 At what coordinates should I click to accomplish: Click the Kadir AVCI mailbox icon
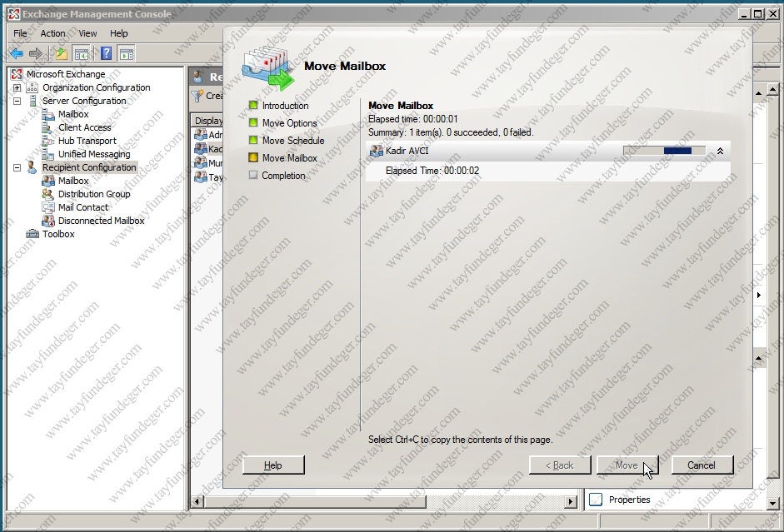tap(376, 151)
